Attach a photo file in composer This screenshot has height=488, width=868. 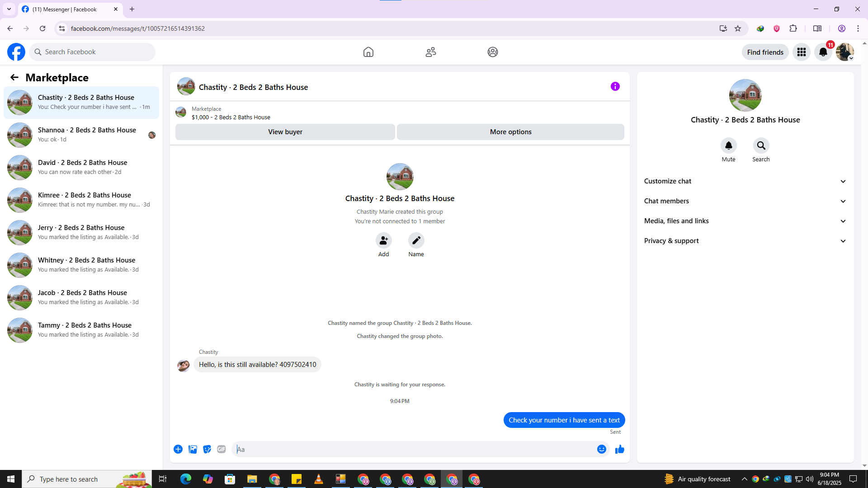pos(193,449)
